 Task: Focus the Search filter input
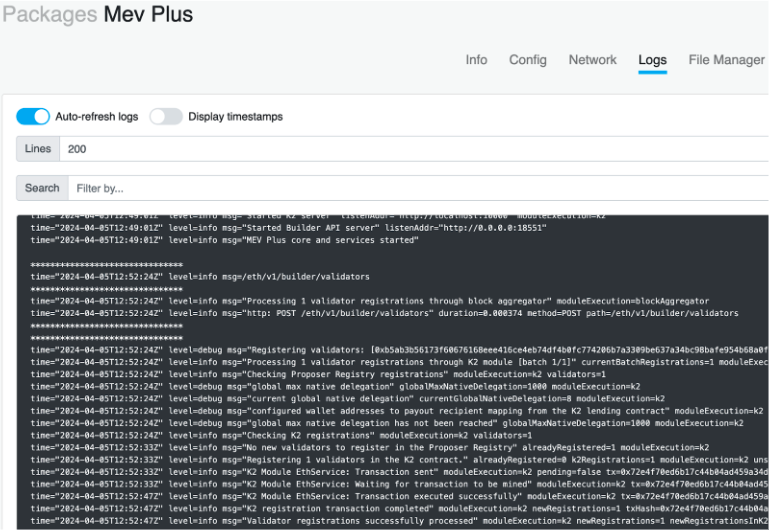click(x=418, y=188)
